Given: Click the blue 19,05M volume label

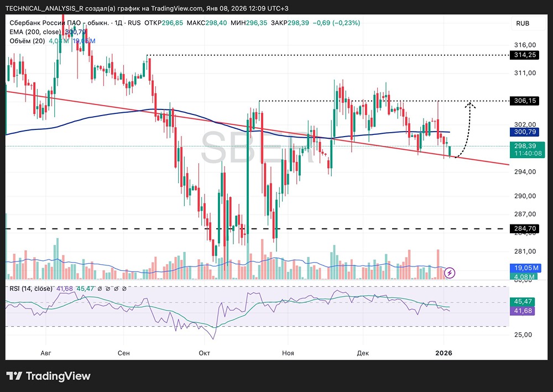Looking at the screenshot, I should (x=525, y=268).
